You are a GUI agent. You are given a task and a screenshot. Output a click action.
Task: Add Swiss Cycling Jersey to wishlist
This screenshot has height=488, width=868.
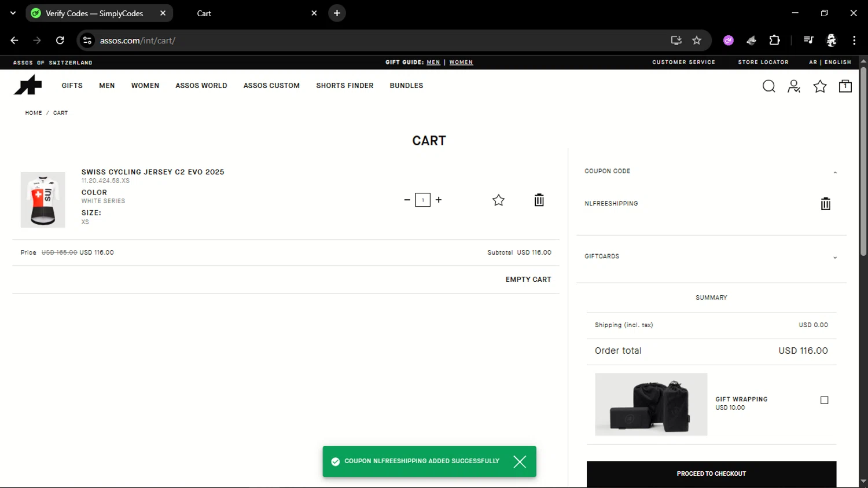(498, 200)
